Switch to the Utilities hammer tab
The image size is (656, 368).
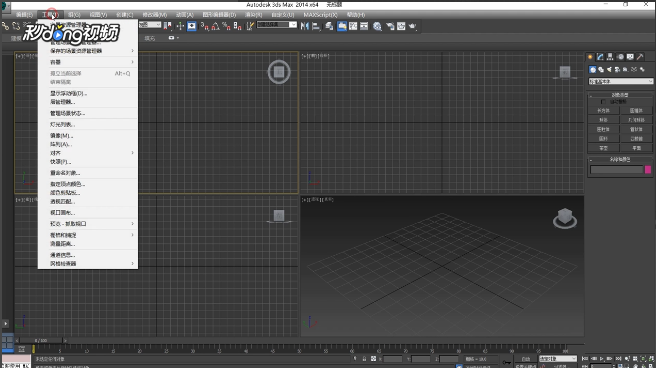tap(640, 56)
